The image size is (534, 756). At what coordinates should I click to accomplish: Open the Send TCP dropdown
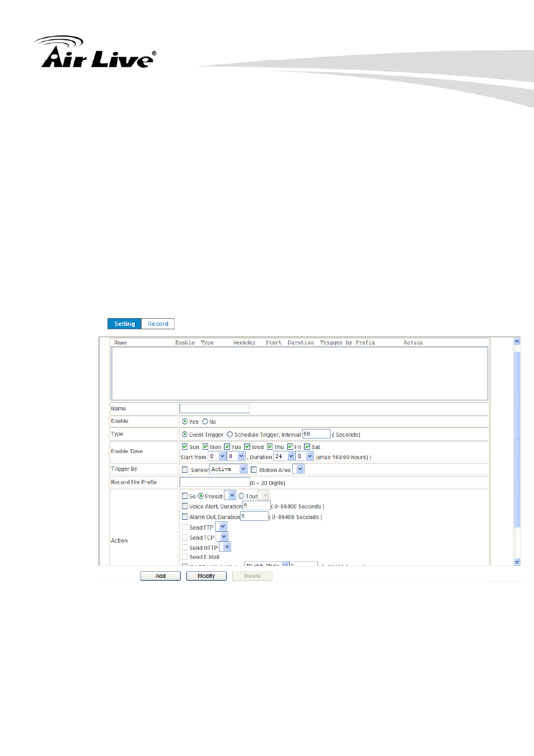(222, 537)
